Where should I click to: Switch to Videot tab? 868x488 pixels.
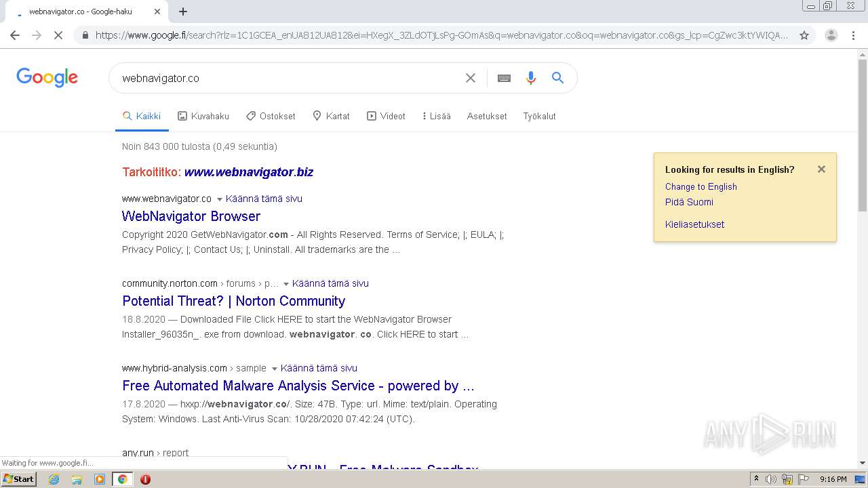(x=386, y=116)
